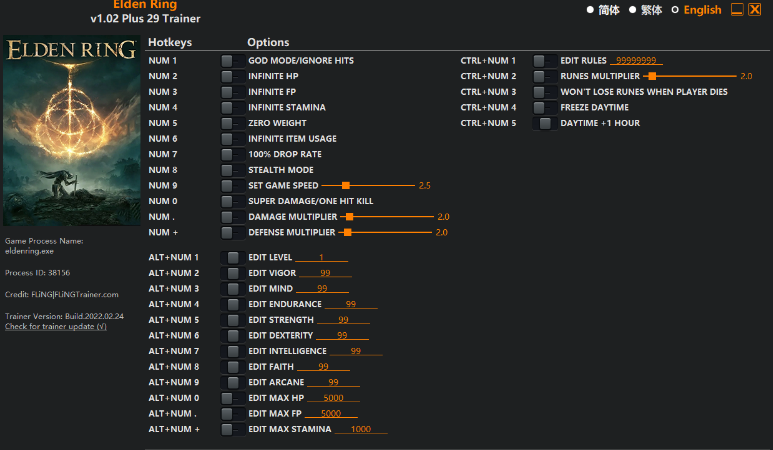773x450 pixels.
Task: Toggle Won't Lose Runes When Player Dies
Action: click(x=545, y=92)
